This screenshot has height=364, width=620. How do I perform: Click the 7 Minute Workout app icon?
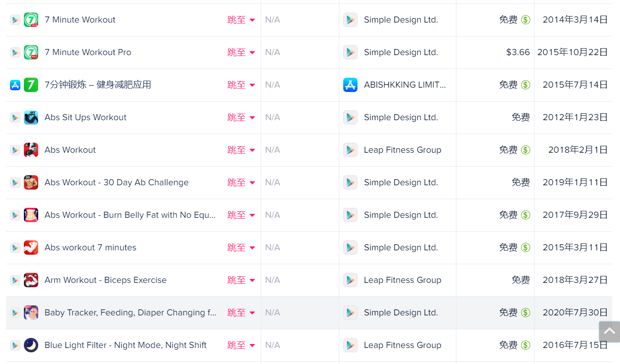click(31, 20)
